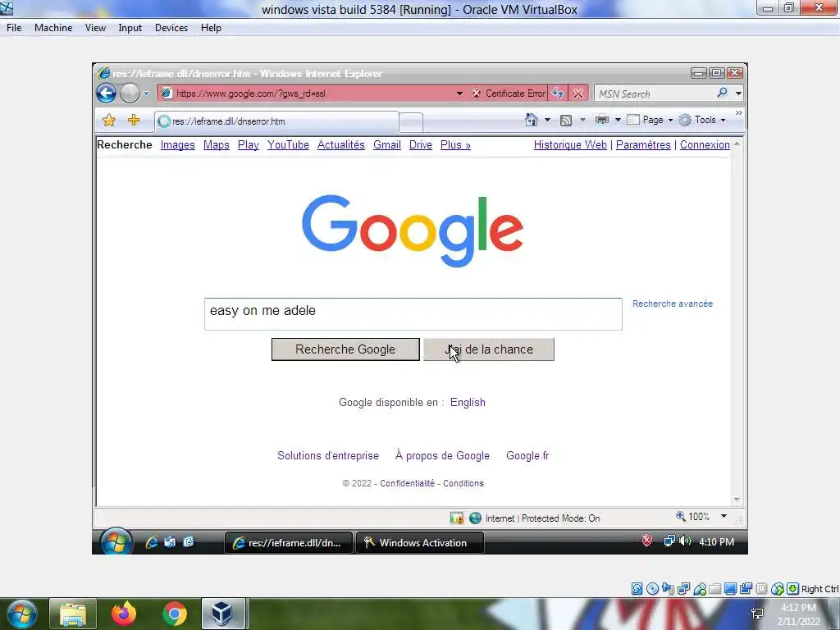The height and width of the screenshot is (630, 840).
Task: Click the Certificate Error shield badge
Action: [x=508, y=94]
